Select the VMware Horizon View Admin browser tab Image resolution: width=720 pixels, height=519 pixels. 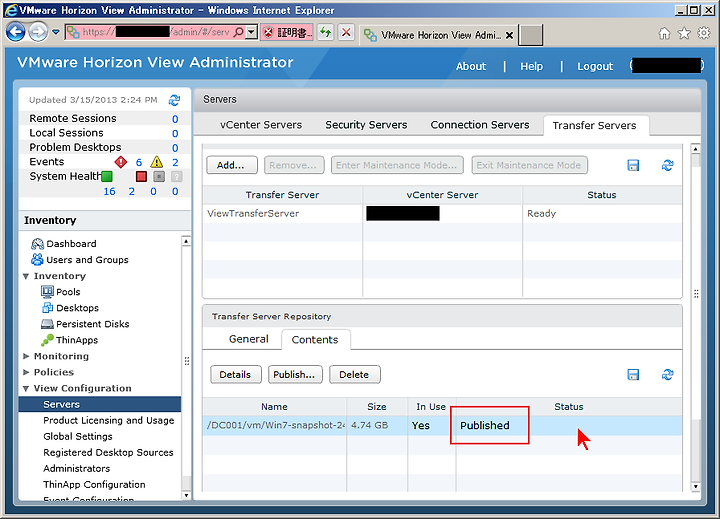tap(439, 35)
